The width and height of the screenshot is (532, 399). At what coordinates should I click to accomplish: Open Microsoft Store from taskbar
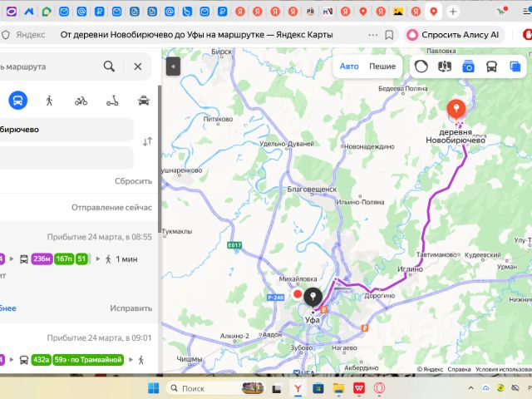(318, 388)
